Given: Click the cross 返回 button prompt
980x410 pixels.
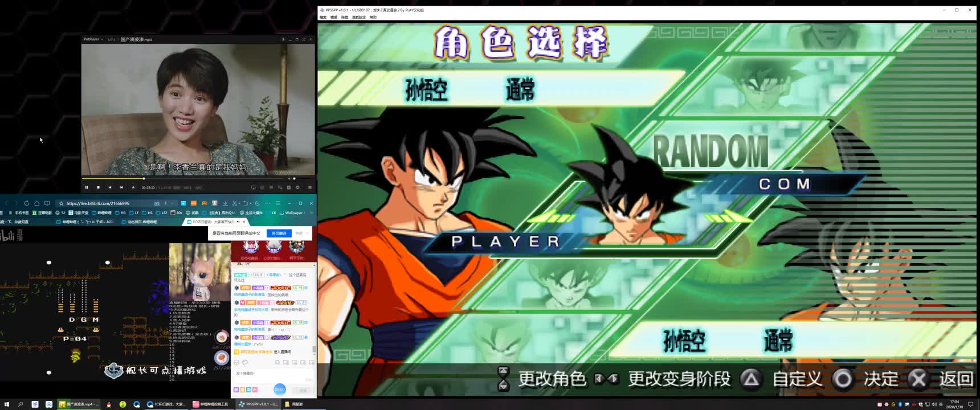Looking at the screenshot, I should (x=940, y=379).
